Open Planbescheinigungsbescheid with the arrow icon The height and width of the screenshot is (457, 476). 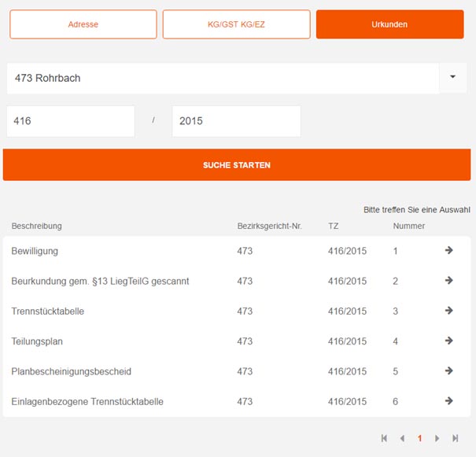[448, 371]
